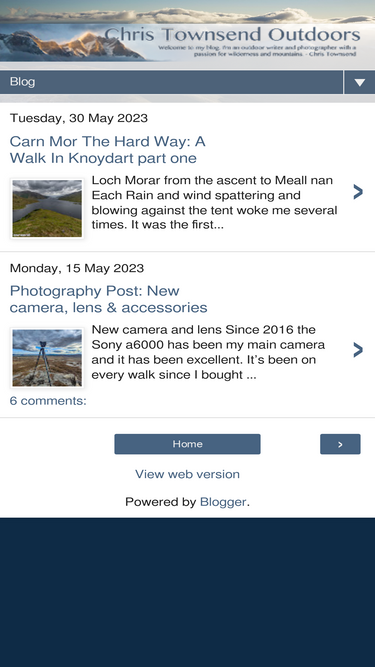Open the Carn Mor The Hard Way post title
The width and height of the screenshot is (375, 667).
pyautogui.click(x=108, y=149)
